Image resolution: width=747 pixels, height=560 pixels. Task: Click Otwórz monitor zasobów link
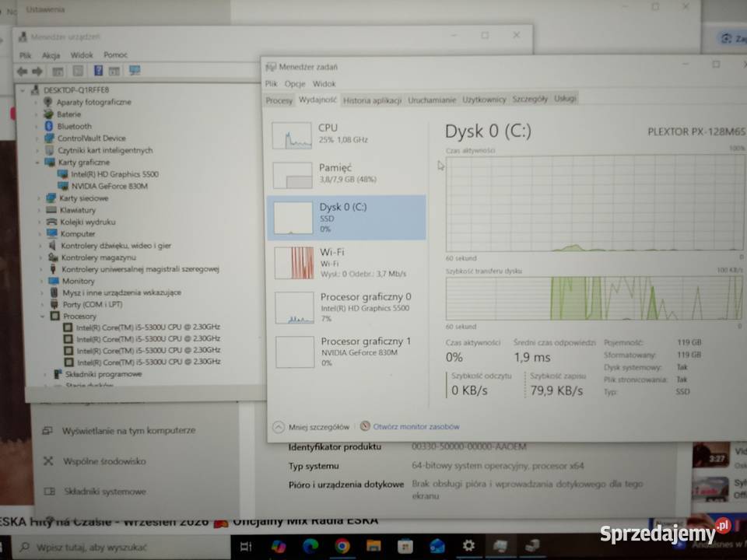pos(416,427)
